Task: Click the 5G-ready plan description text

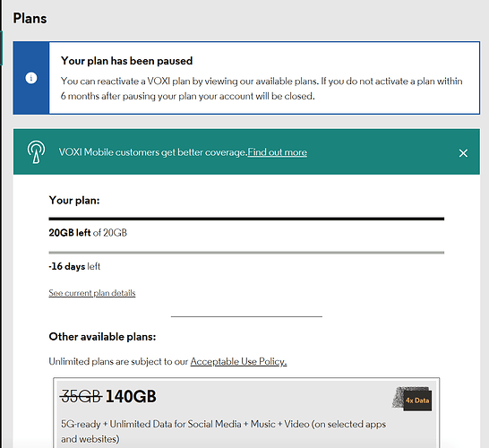Action: 223,432
